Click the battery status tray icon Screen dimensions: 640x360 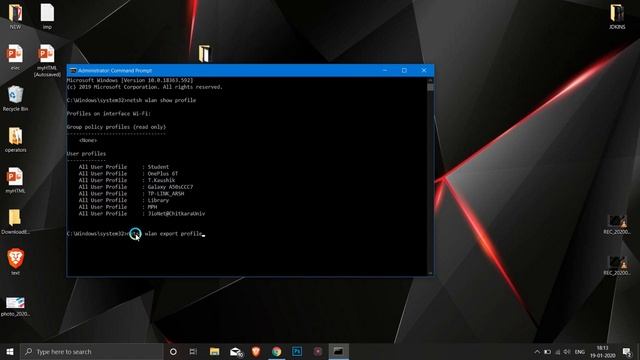[547, 352]
